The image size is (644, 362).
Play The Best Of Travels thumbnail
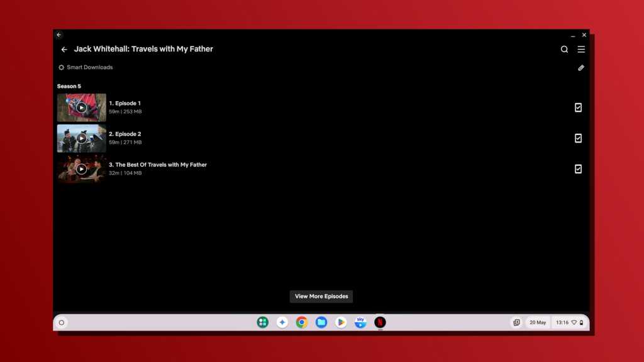click(81, 169)
